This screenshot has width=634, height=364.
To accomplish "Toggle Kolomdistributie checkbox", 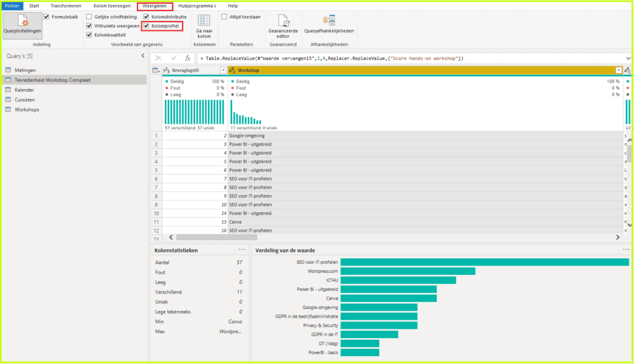I will [146, 17].
